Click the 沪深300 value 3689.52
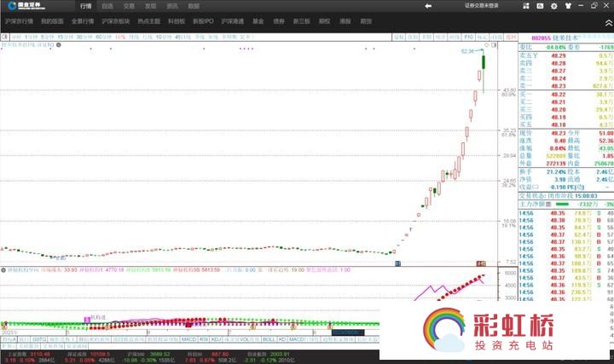The width and height of the screenshot is (614, 364). (159, 355)
